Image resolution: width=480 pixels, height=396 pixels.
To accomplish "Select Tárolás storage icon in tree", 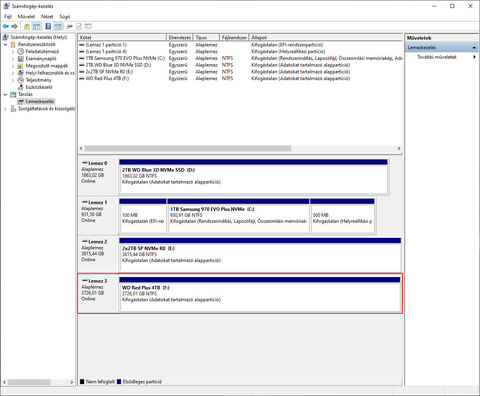I will pyautogui.click(x=13, y=94).
